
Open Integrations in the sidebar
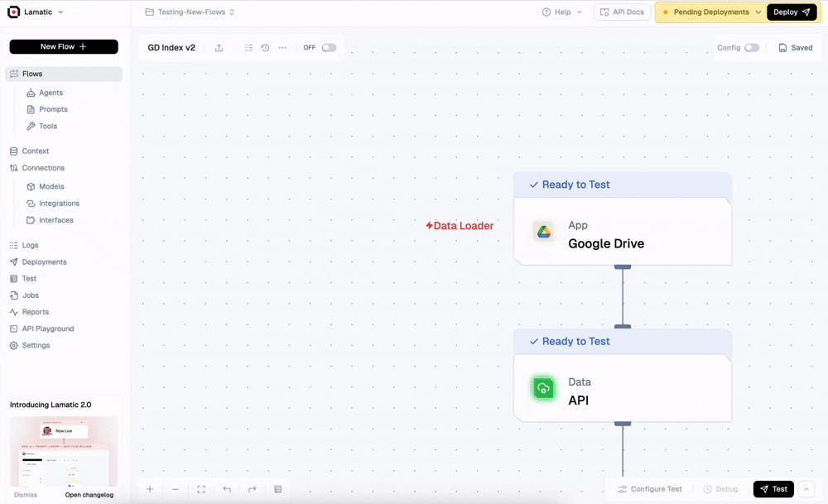tap(59, 204)
